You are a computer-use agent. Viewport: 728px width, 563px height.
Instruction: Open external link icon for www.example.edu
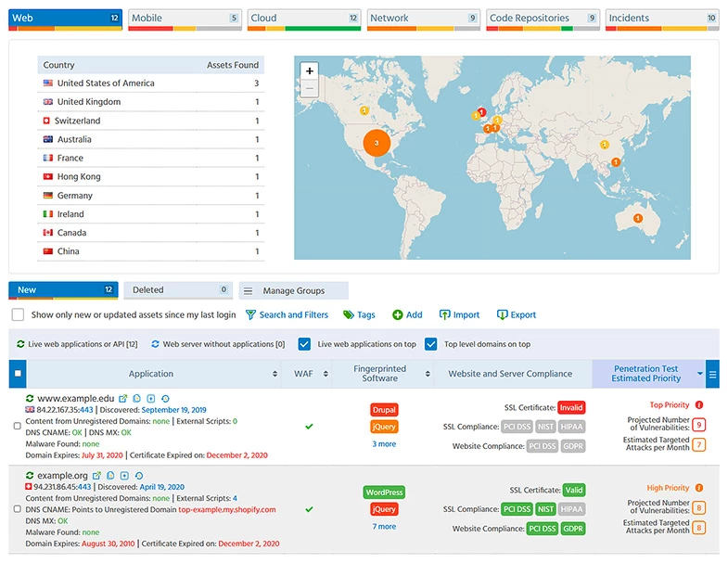point(122,399)
